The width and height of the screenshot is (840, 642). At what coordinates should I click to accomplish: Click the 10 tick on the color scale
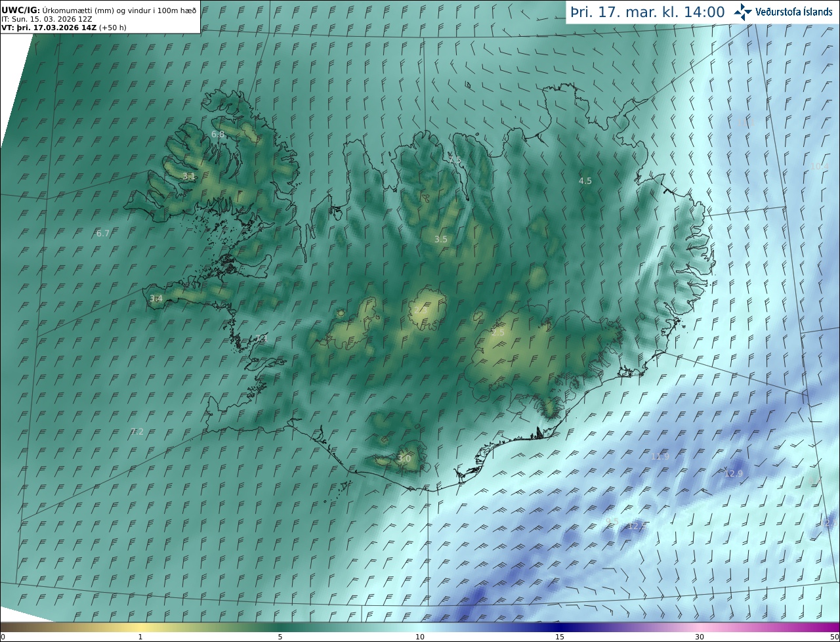[420, 637]
